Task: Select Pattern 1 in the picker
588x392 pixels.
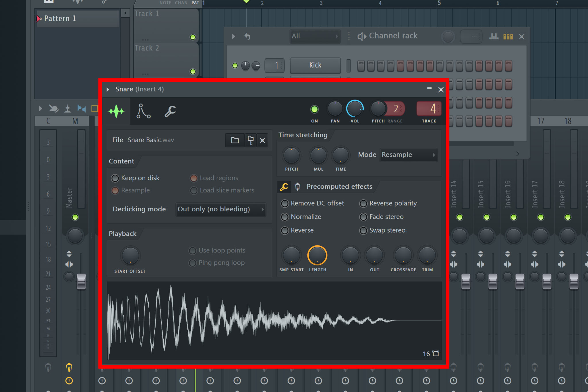Action: (60, 19)
